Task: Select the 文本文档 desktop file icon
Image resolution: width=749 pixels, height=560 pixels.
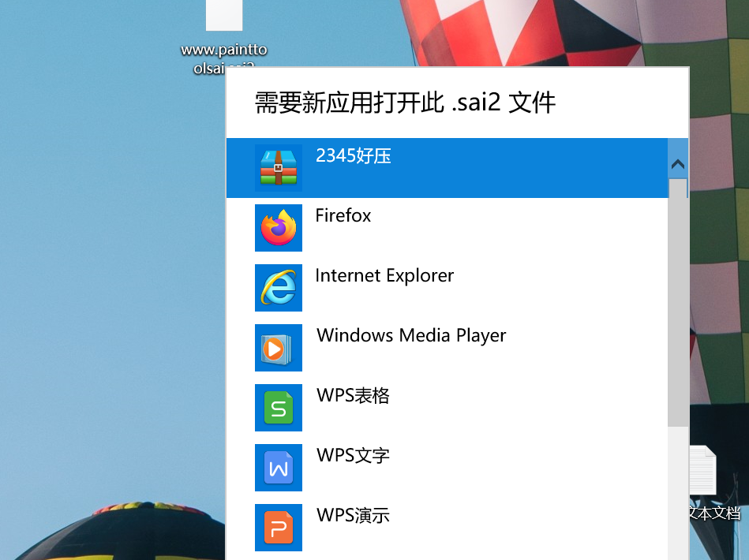Action: (x=702, y=471)
